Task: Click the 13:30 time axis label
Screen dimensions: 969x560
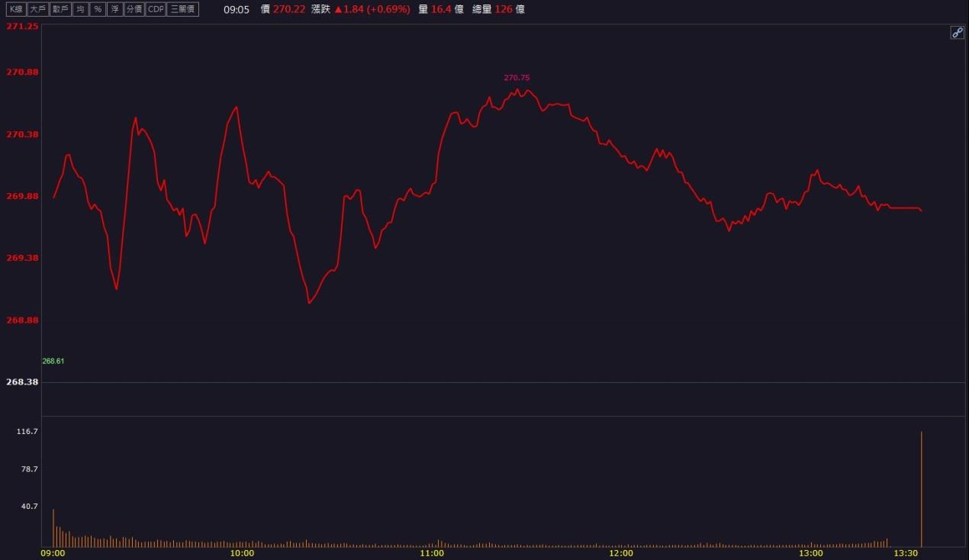Action: (906, 553)
